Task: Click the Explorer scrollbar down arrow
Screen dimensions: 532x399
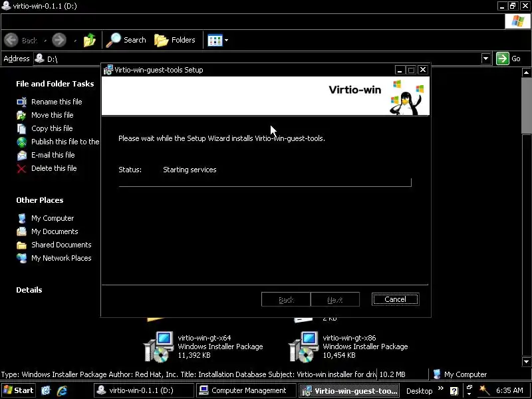Action: point(526,362)
